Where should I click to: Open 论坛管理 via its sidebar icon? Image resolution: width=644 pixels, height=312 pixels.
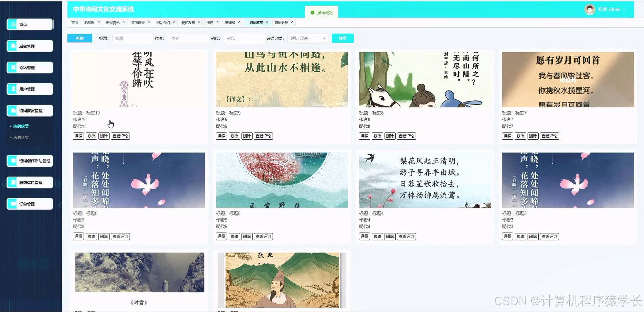coord(13,67)
